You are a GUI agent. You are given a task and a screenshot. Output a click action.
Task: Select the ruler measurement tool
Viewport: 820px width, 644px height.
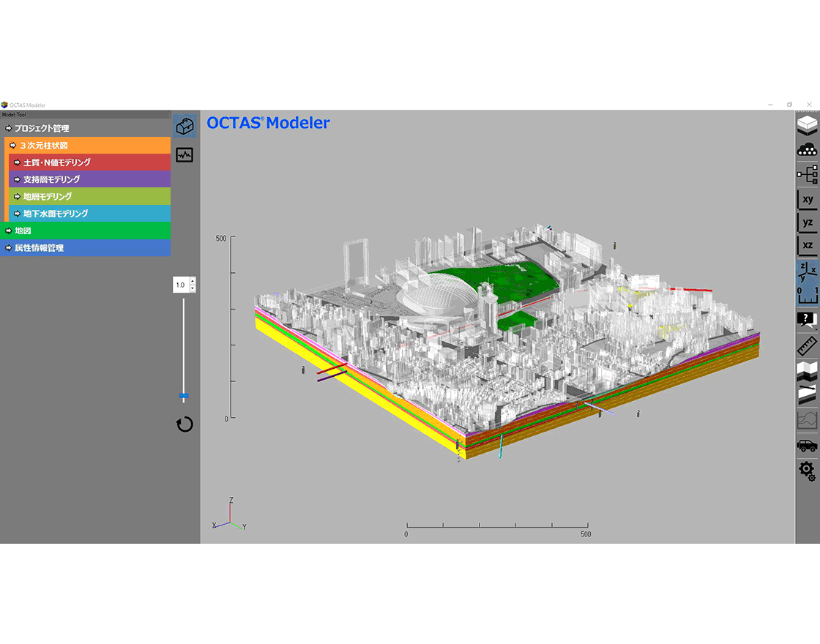pos(807,346)
